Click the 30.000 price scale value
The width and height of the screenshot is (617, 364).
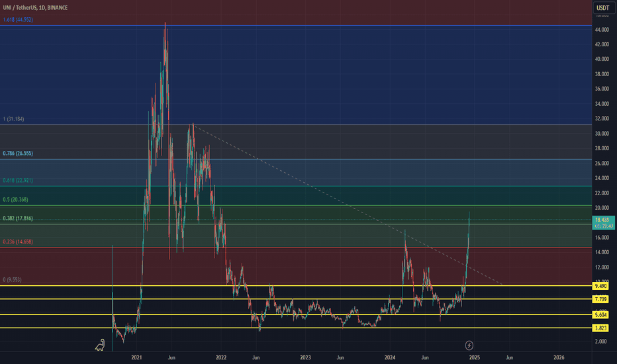pos(602,134)
